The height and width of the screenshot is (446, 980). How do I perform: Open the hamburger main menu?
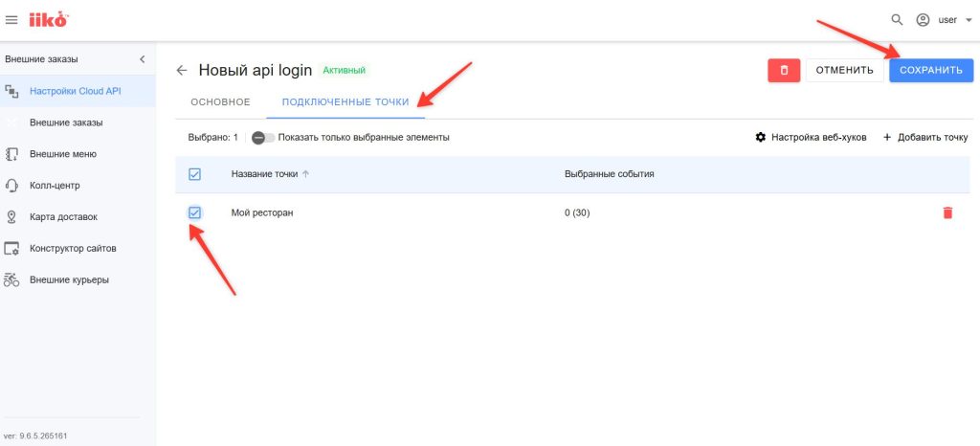(x=11, y=19)
